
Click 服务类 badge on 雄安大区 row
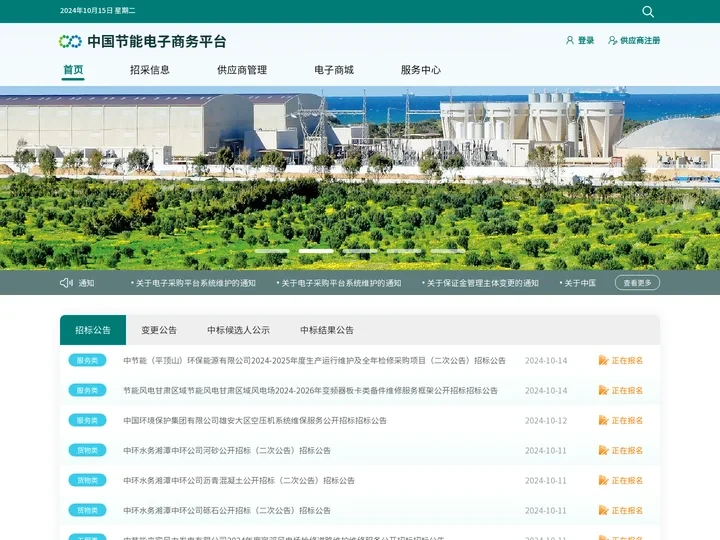(x=87, y=420)
